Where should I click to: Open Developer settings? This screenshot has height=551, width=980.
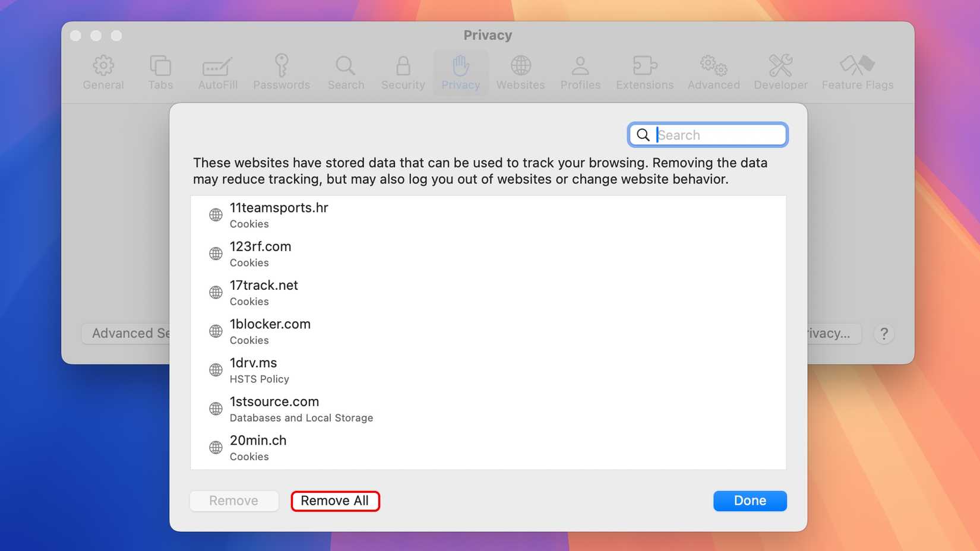pyautogui.click(x=780, y=71)
